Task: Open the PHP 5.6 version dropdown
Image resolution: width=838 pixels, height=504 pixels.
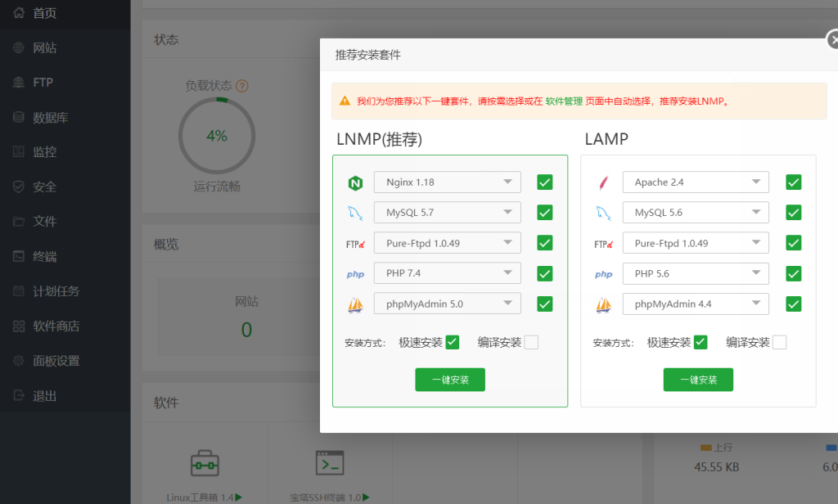Action: click(696, 273)
